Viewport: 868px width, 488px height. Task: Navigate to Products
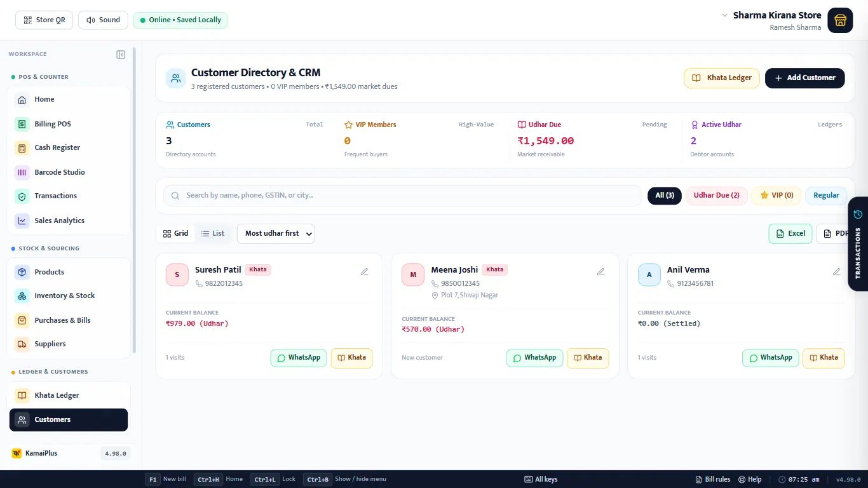69,272
